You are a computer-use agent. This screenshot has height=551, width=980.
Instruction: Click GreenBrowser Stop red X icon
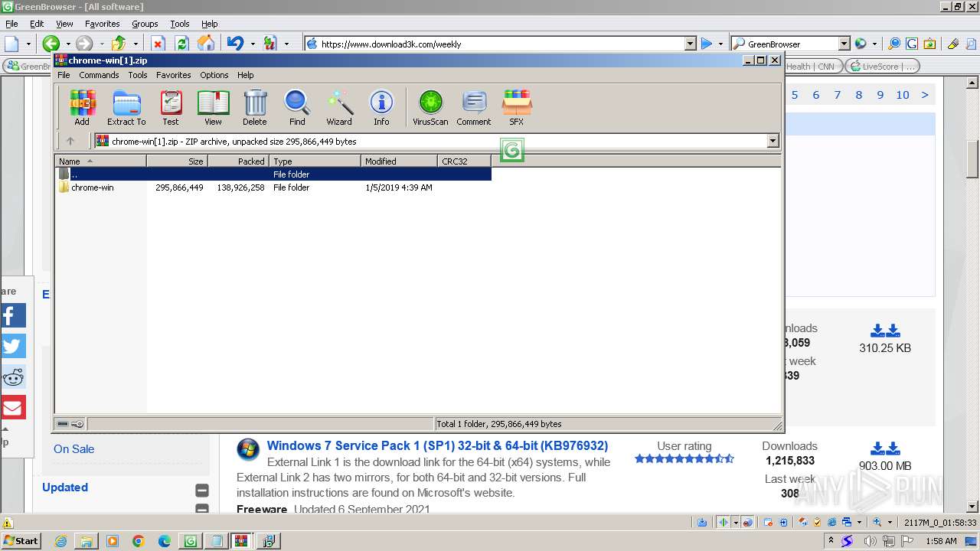coord(158,44)
